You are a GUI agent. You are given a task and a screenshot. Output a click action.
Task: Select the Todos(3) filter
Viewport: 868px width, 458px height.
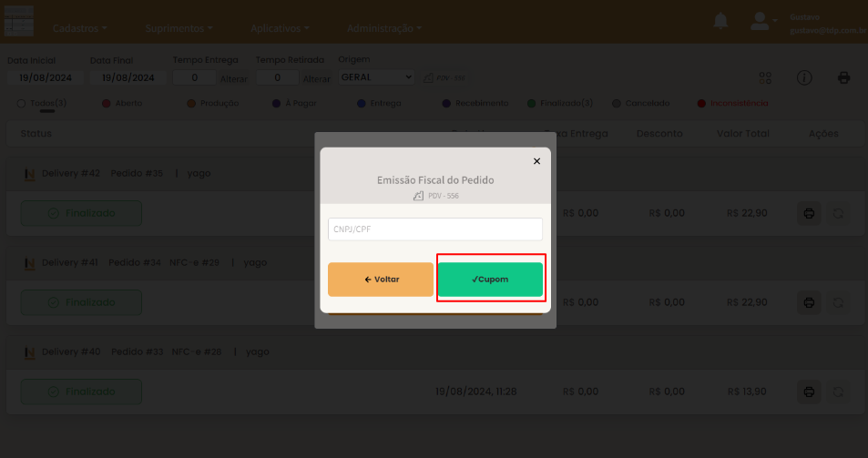[x=42, y=104]
